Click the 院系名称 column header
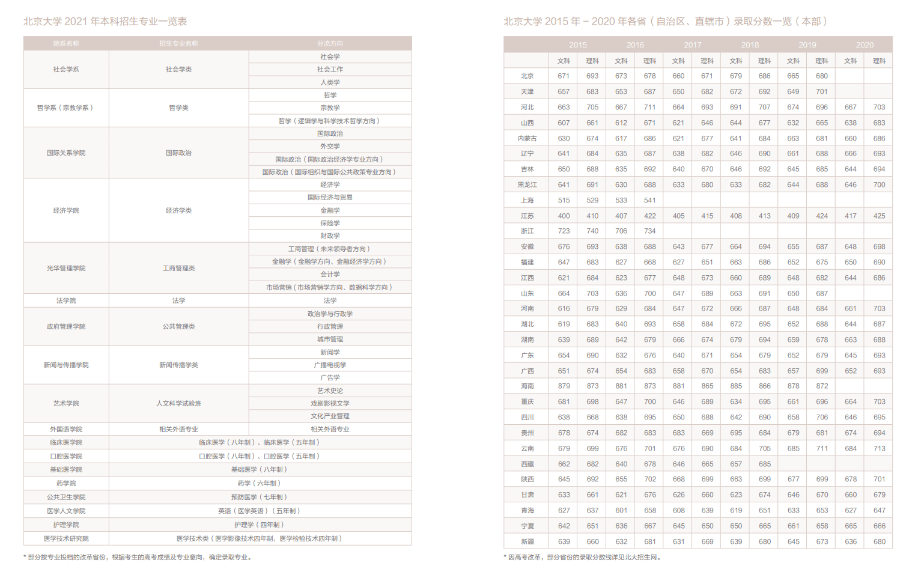Viewport: 924px width, 566px height. point(66,43)
